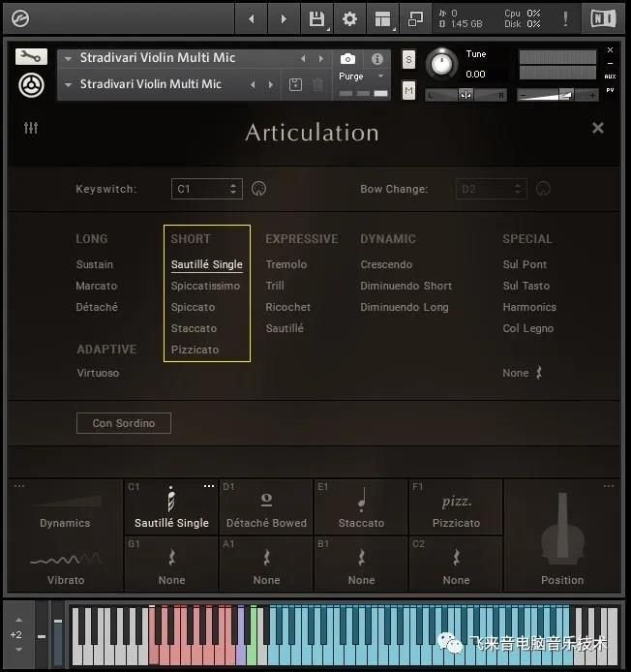Select next snapshot arrow on second row
Viewport: 631px width, 672px height.
tap(271, 84)
